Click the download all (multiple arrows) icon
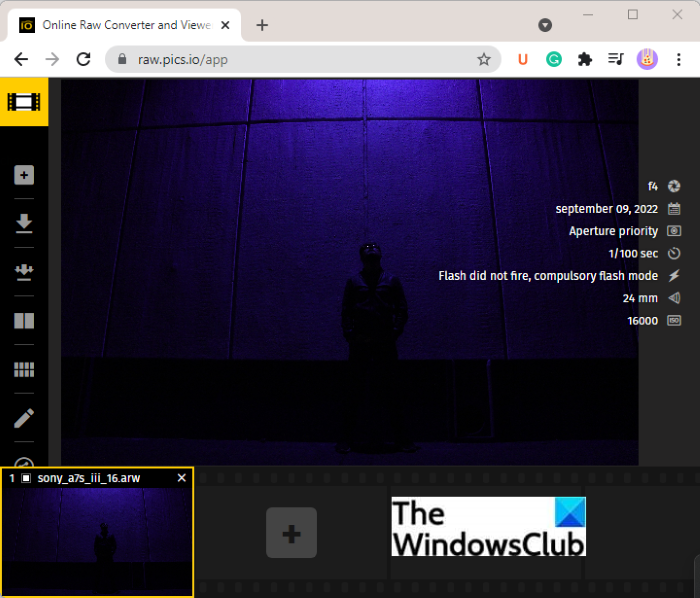Image resolution: width=700 pixels, height=598 pixels. point(24,272)
